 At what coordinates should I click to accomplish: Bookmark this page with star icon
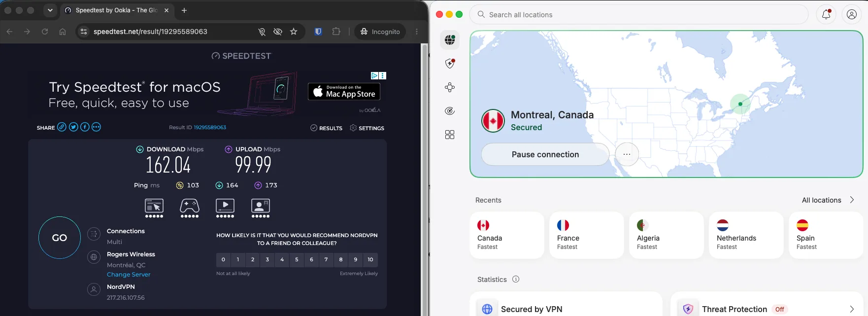[x=294, y=32]
